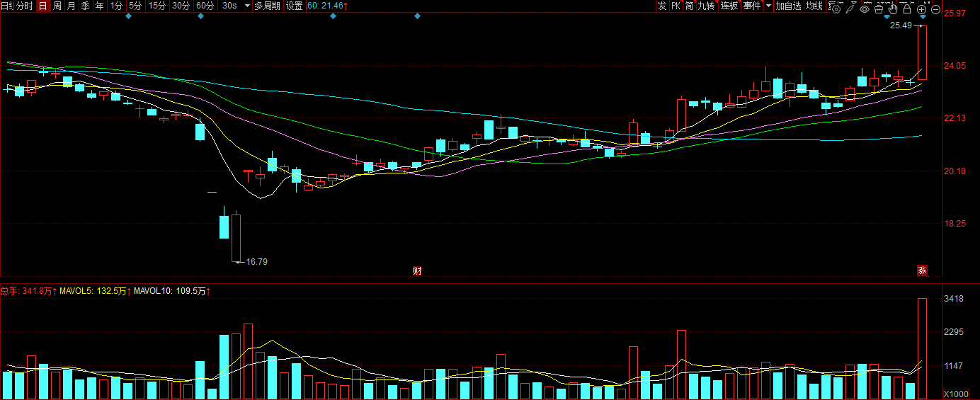Click the first blue diamond event marker
Screen dimensions: 980x400
coord(128,16)
